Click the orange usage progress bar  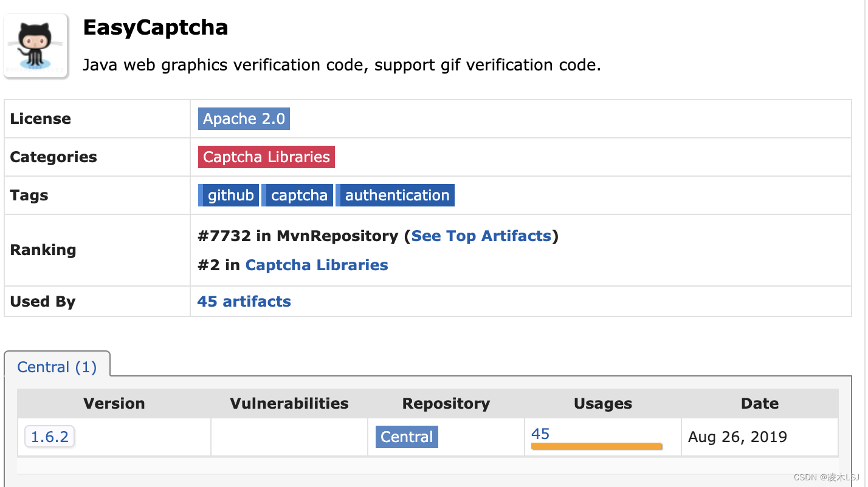point(596,446)
